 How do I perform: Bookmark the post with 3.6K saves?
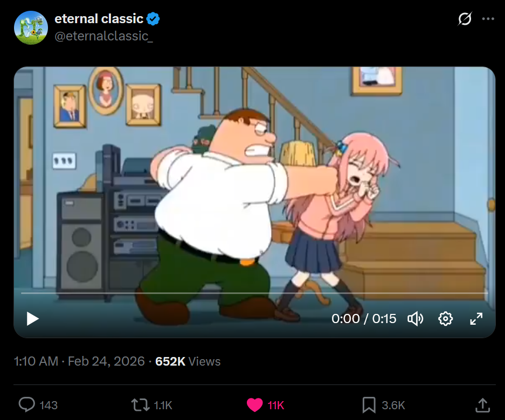[x=383, y=405]
